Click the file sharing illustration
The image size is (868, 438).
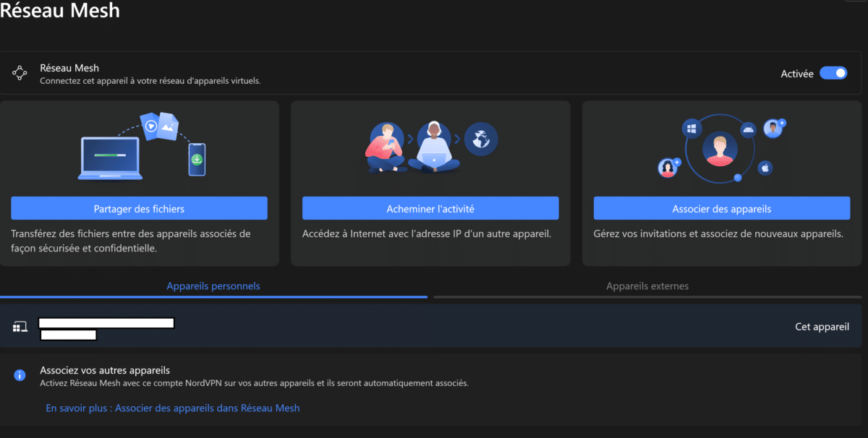click(x=142, y=145)
